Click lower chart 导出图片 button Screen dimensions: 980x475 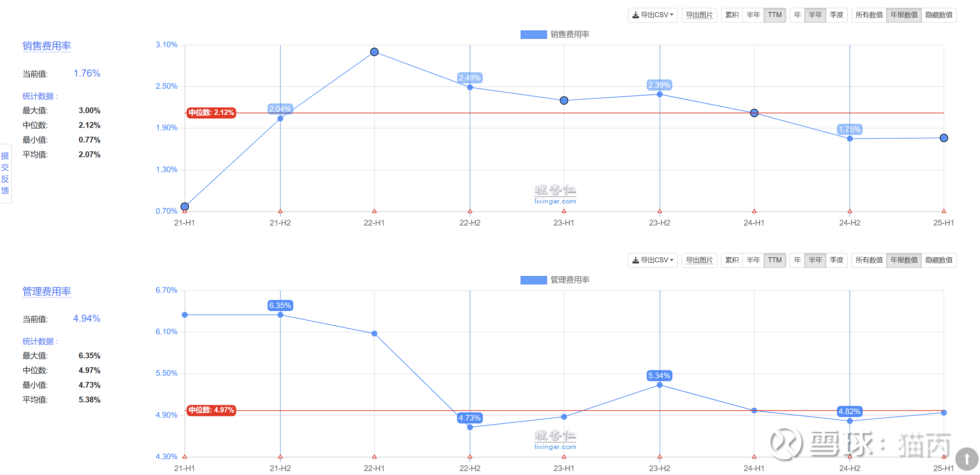(699, 260)
